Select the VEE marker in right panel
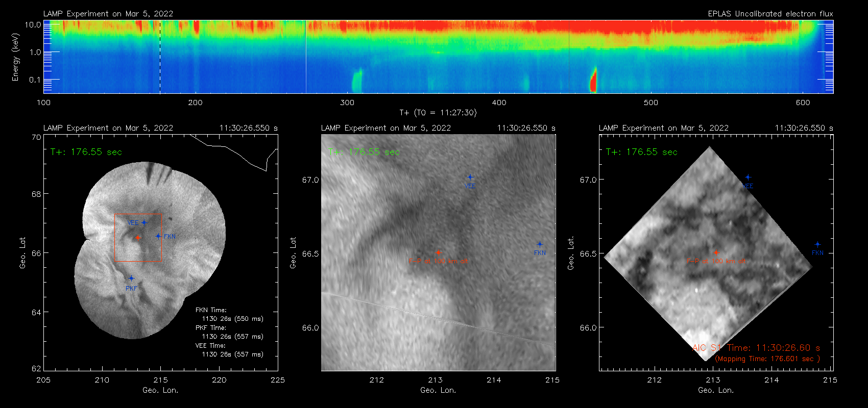868x408 pixels. click(748, 177)
